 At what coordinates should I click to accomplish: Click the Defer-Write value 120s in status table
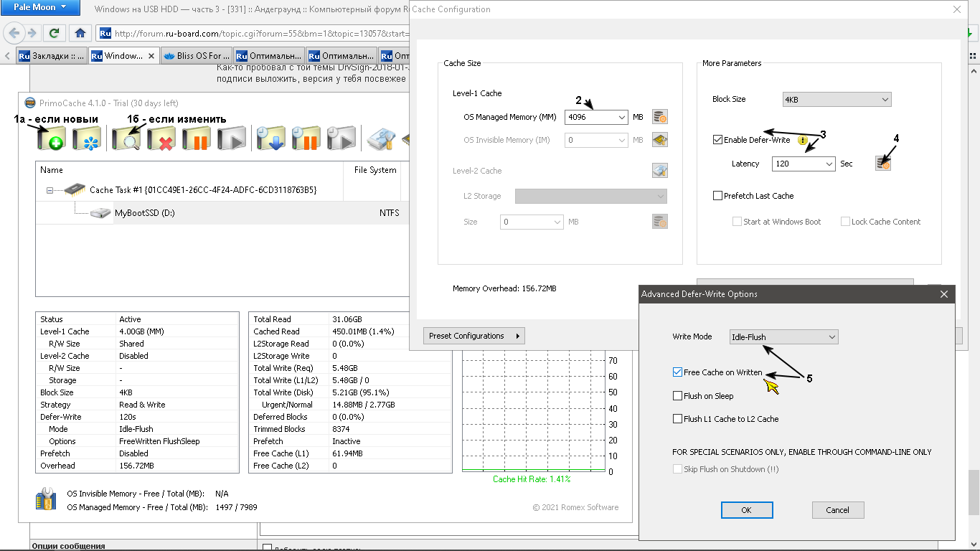coord(128,417)
